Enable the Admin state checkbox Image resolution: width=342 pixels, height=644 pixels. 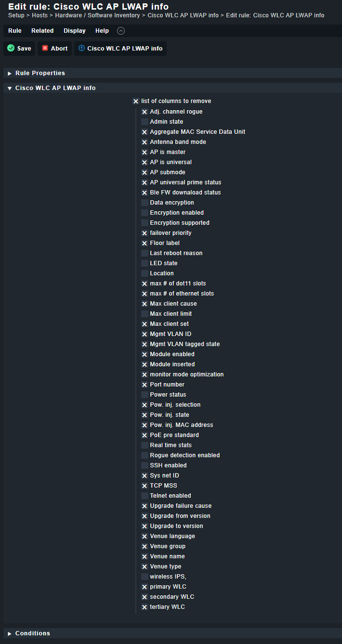[145, 122]
